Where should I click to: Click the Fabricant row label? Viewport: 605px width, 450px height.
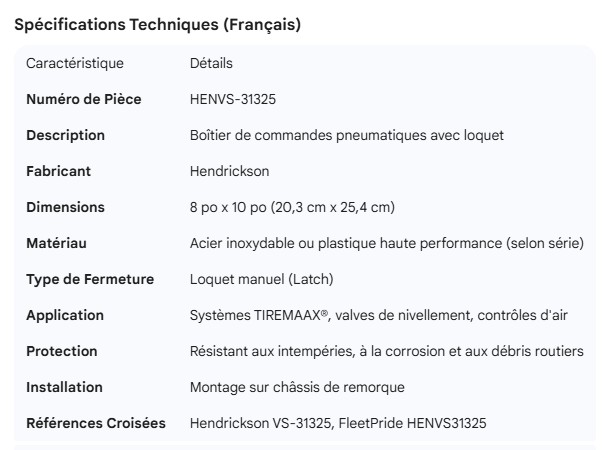coord(58,172)
